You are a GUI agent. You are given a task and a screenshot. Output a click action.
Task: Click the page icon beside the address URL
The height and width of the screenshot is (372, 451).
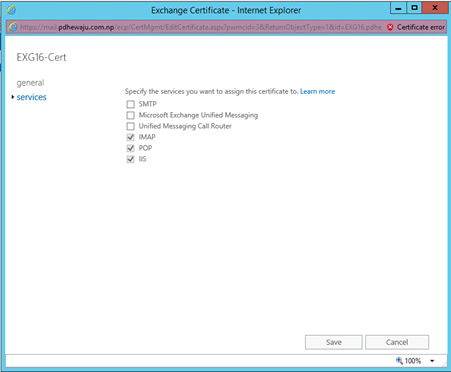(x=13, y=27)
